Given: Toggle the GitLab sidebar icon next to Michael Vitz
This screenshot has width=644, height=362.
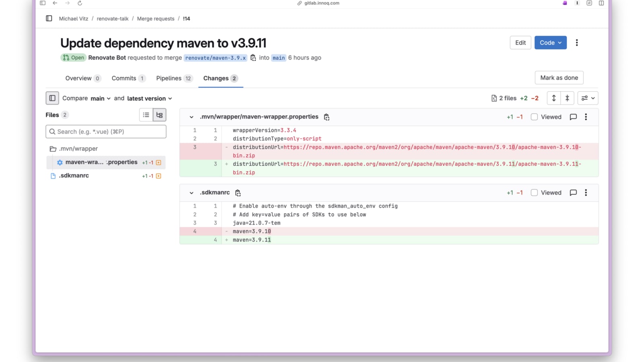Looking at the screenshot, I should pyautogui.click(x=49, y=19).
